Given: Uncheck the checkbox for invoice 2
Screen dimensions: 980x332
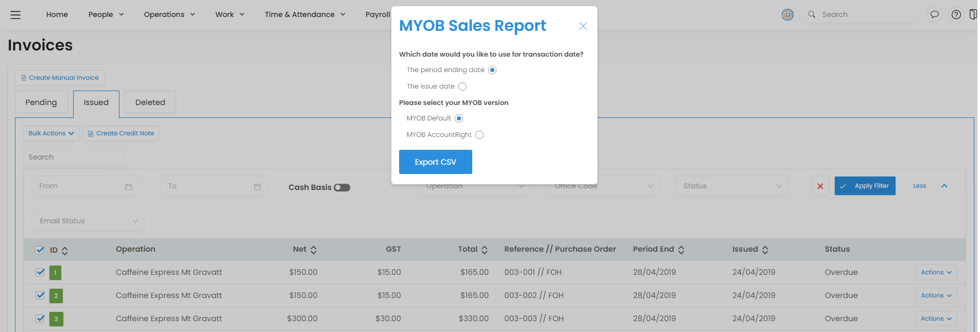Looking at the screenshot, I should [40, 295].
